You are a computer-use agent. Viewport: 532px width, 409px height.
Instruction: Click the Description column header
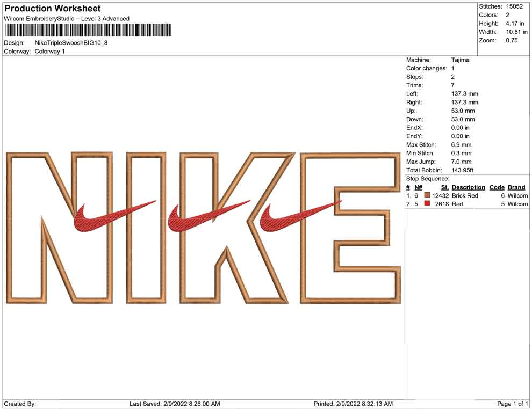point(468,187)
